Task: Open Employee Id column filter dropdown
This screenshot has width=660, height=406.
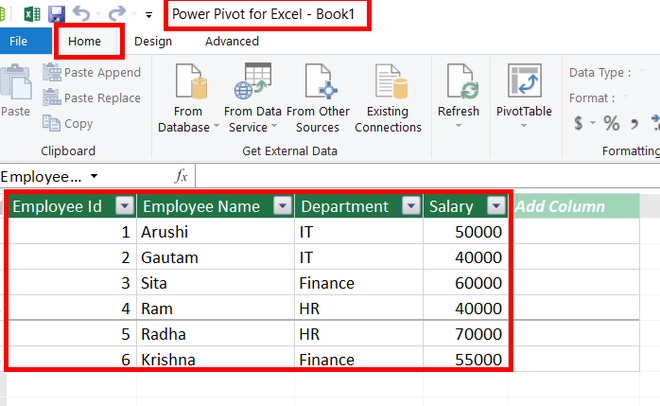Action: (x=124, y=206)
